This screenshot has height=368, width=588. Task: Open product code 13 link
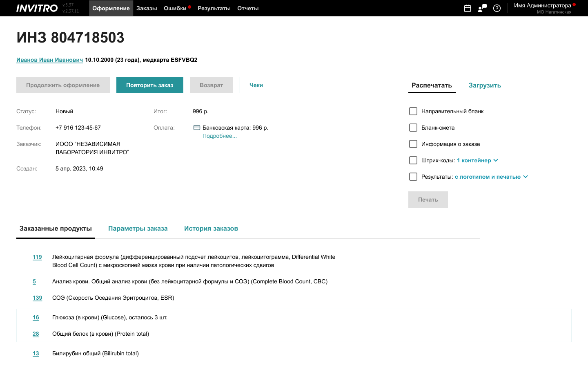tap(36, 353)
